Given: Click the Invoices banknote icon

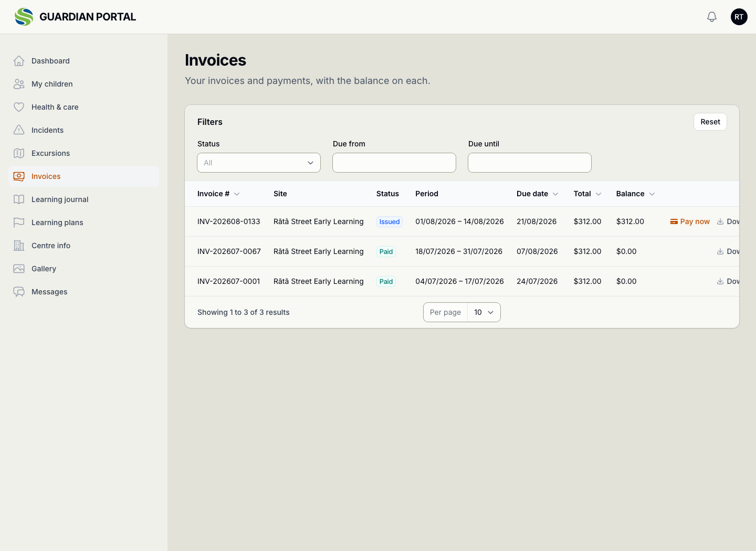Looking at the screenshot, I should pos(19,176).
